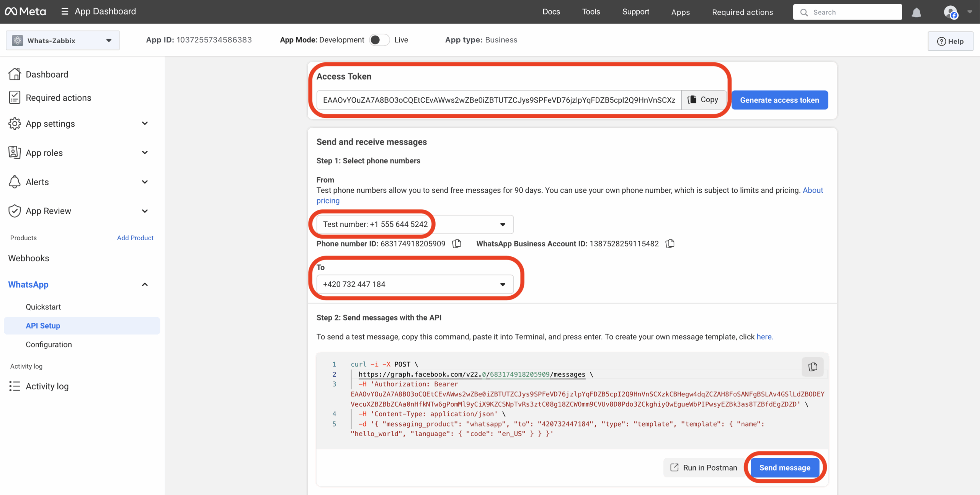Viewport: 980px width, 495px height.
Task: Open the Test number From dropdown
Action: [502, 225]
